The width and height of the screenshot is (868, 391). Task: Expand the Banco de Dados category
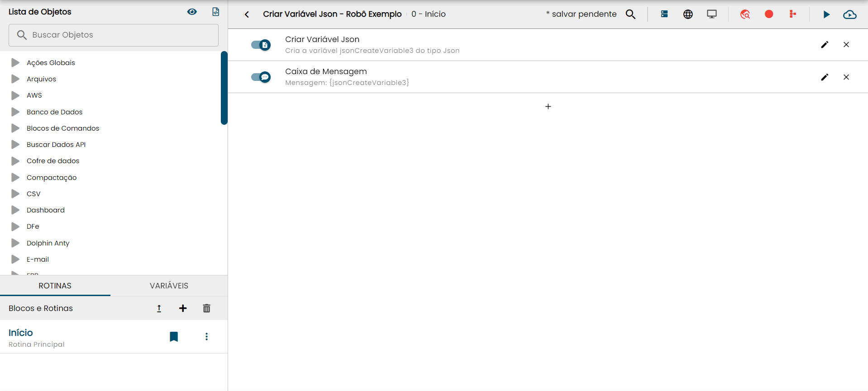click(15, 112)
